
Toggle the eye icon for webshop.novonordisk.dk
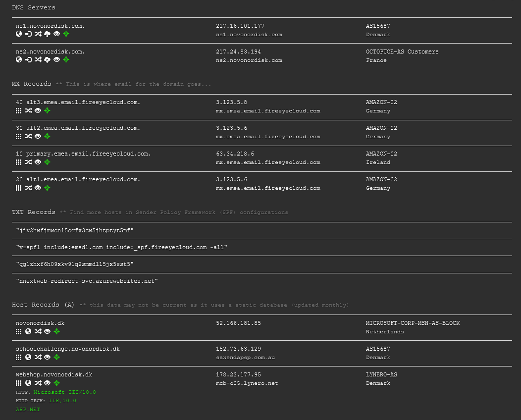47,383
